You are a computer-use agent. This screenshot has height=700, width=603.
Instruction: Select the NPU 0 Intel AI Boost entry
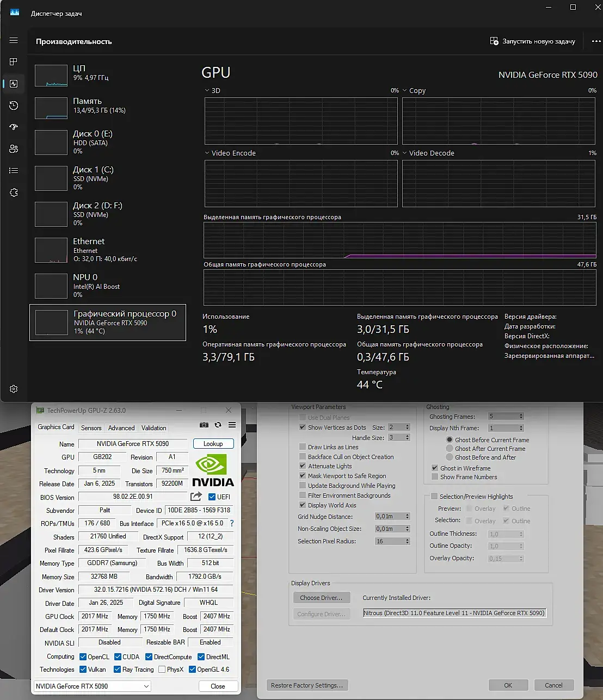[108, 286]
